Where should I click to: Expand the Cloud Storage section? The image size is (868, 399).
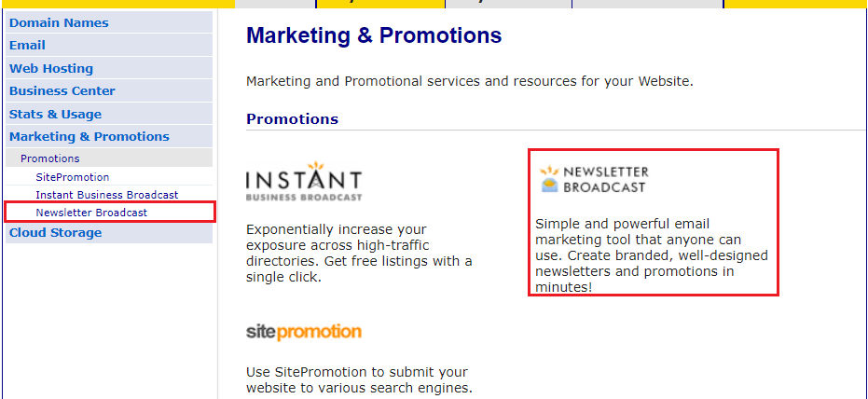coord(109,233)
